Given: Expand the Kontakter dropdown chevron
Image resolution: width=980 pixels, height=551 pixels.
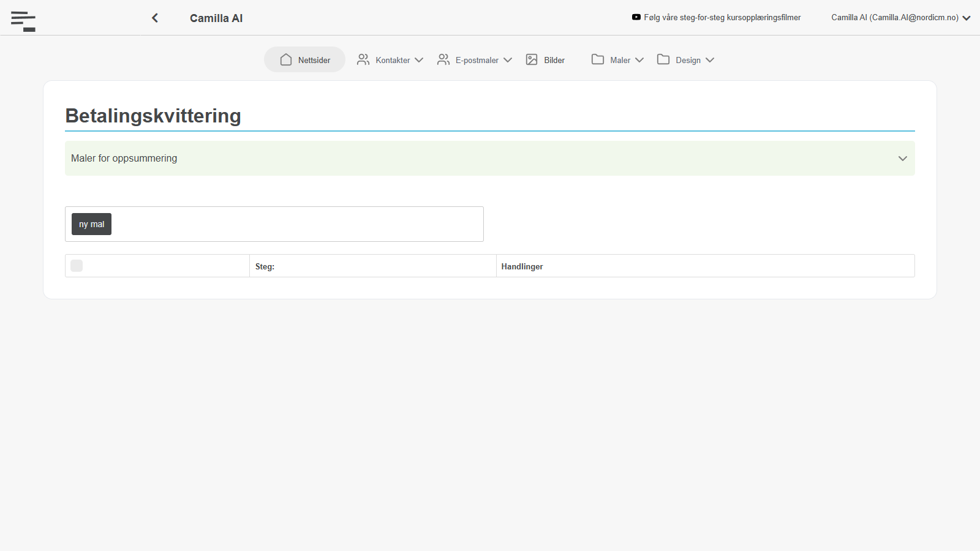Looking at the screenshot, I should coord(419,60).
